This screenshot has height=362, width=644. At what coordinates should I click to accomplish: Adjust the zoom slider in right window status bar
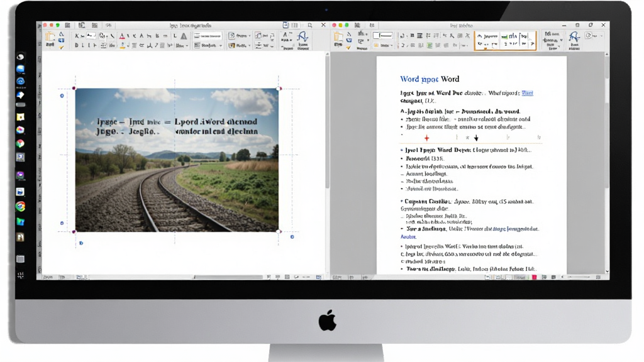[579, 277]
